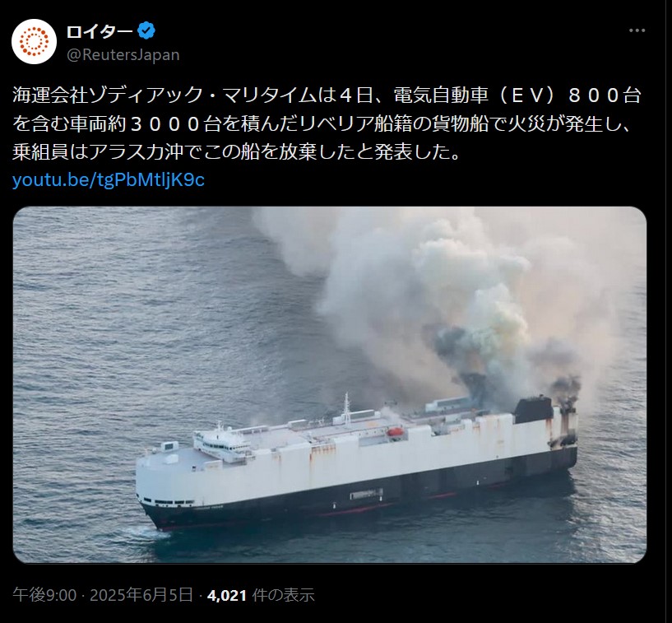Open the @ReutersJapan handle
This screenshot has width=672, height=623.
click(123, 55)
